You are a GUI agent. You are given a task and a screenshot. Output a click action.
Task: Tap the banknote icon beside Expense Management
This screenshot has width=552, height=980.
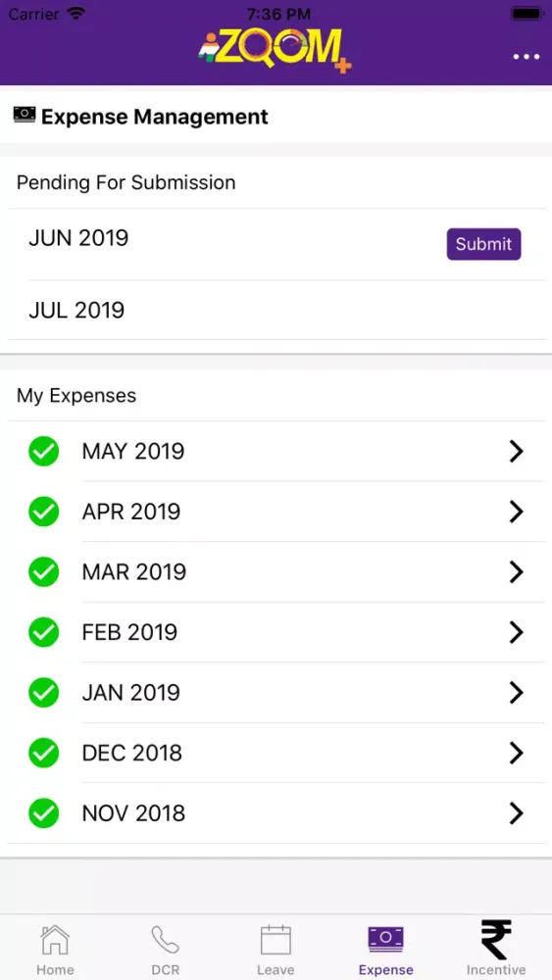pyautogui.click(x=25, y=115)
